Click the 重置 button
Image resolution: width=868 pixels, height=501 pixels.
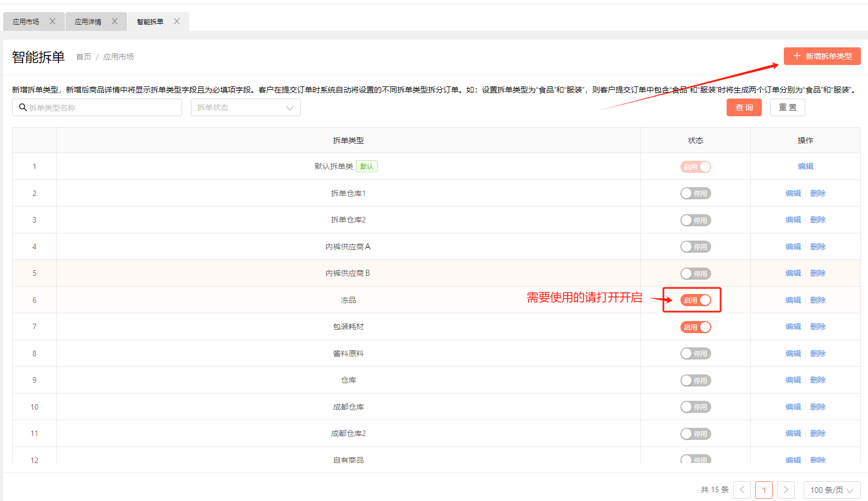[787, 107]
